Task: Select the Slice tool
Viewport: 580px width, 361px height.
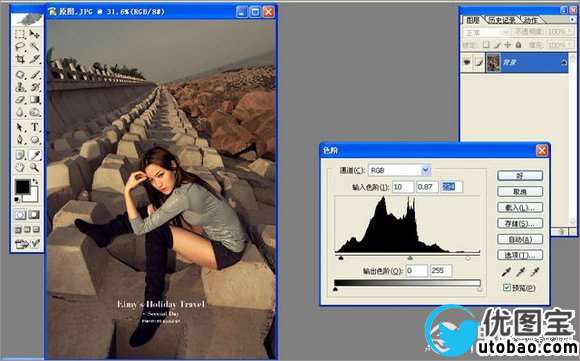Action: coord(34,59)
